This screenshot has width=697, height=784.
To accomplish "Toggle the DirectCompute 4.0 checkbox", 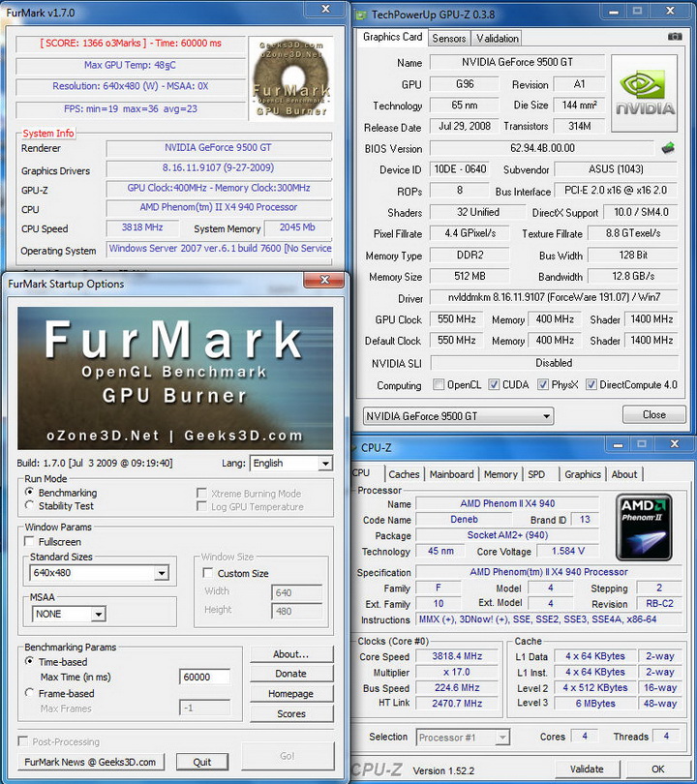I will [591, 384].
